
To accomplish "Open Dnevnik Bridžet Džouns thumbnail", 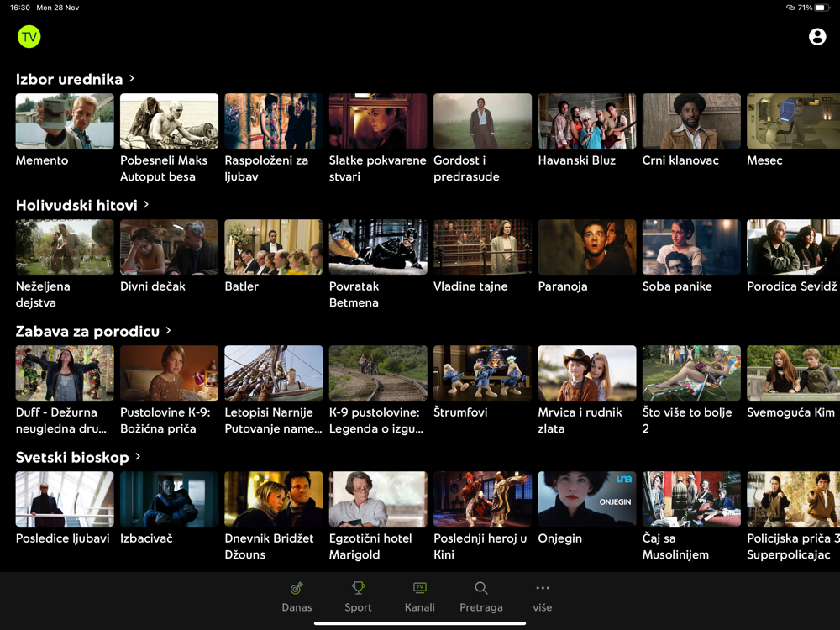I will (274, 499).
